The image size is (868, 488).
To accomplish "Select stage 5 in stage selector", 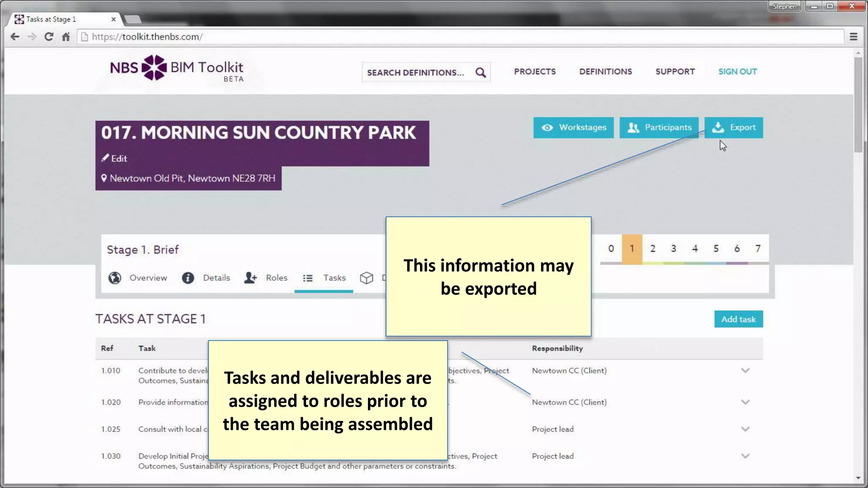I will [716, 249].
